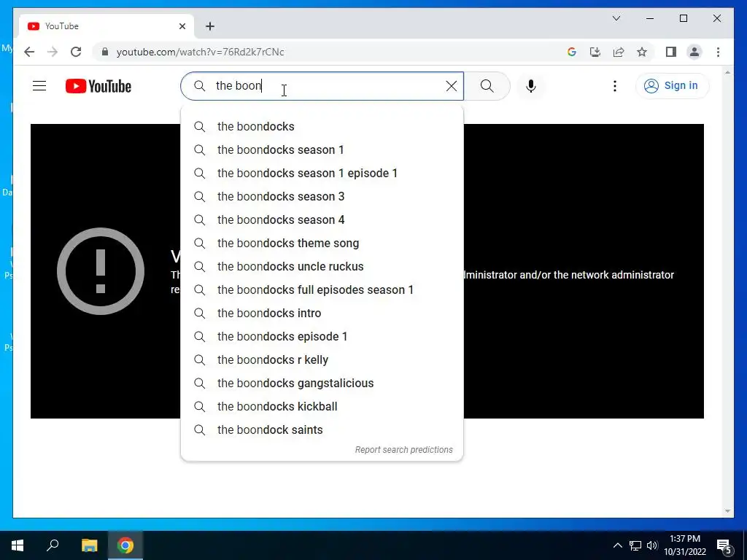The height and width of the screenshot is (560, 747).
Task: Pick "the boondocks episode 1" suggestion
Action: 322,336
